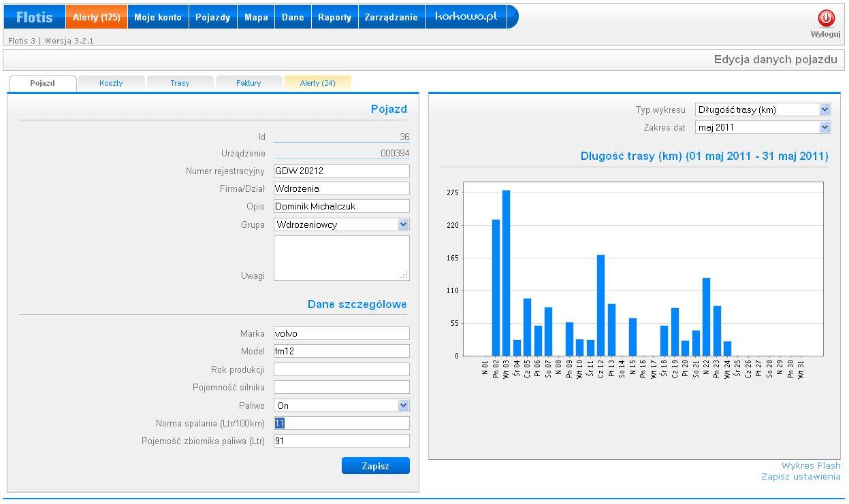Click the Edycja danych pojazdu heading
The width and height of the screenshot is (849, 504).
(775, 60)
